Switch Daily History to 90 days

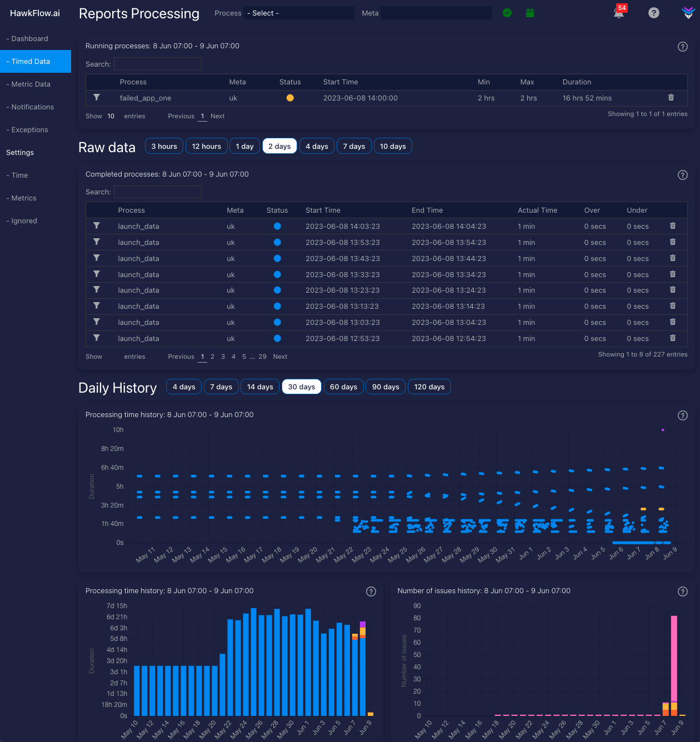[x=386, y=387]
